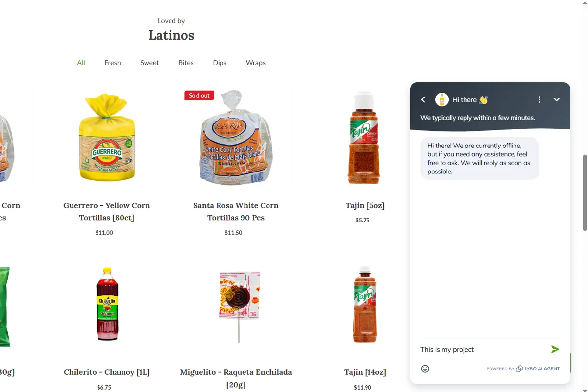Click the chat agent avatar icon
The image size is (588, 392).
point(442,99)
